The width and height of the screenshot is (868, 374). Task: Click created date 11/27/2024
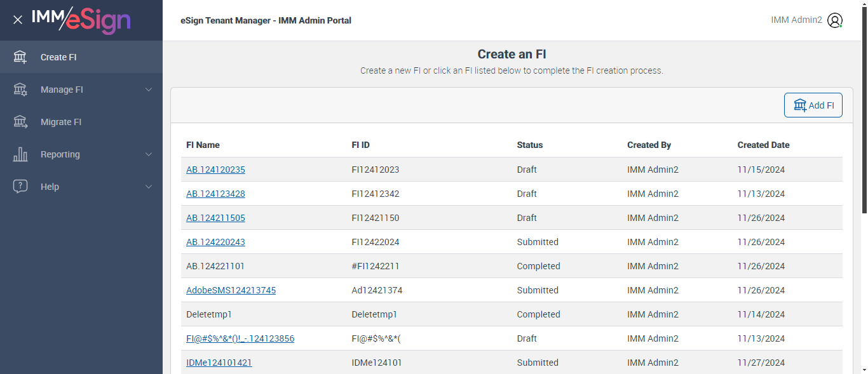[761, 363]
